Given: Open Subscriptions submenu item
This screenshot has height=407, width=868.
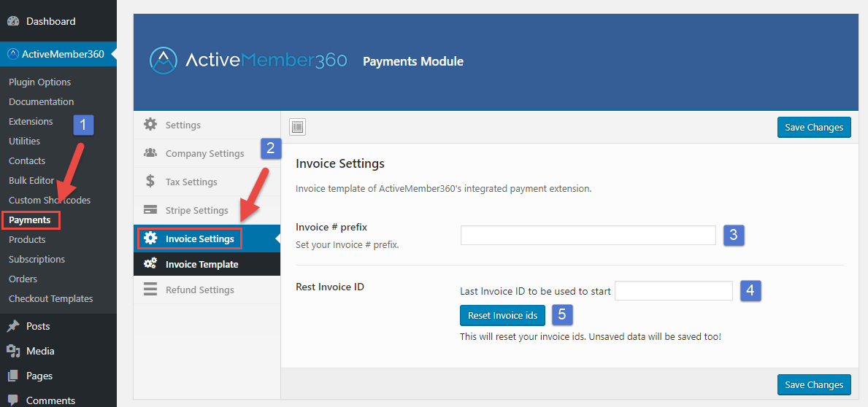Looking at the screenshot, I should 37,260.
